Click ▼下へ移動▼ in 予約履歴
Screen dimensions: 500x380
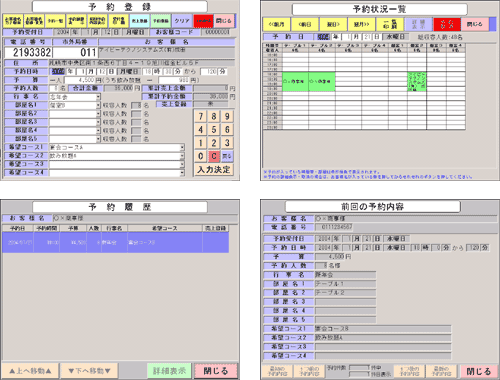tap(89, 371)
